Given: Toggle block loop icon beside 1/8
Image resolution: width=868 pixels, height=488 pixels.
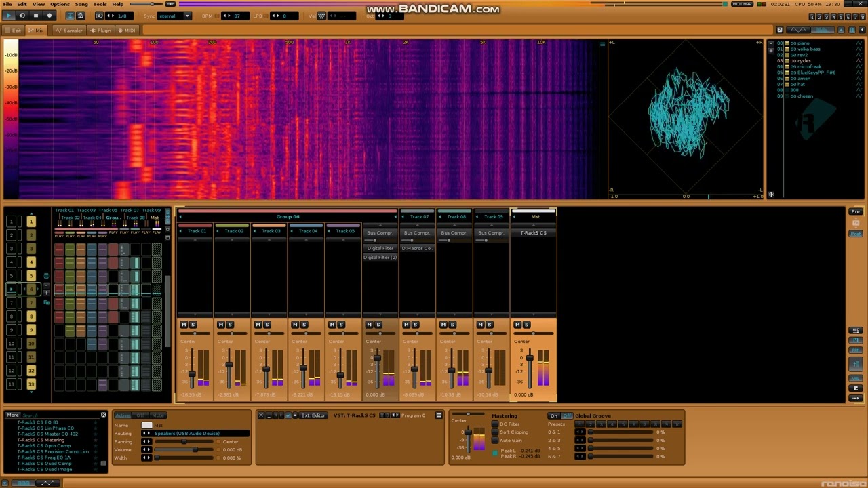Looking at the screenshot, I should pyautogui.click(x=100, y=16).
